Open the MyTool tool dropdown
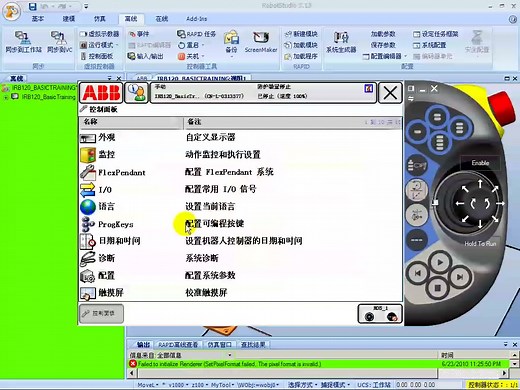The width and height of the screenshot is (520, 390). point(223,385)
